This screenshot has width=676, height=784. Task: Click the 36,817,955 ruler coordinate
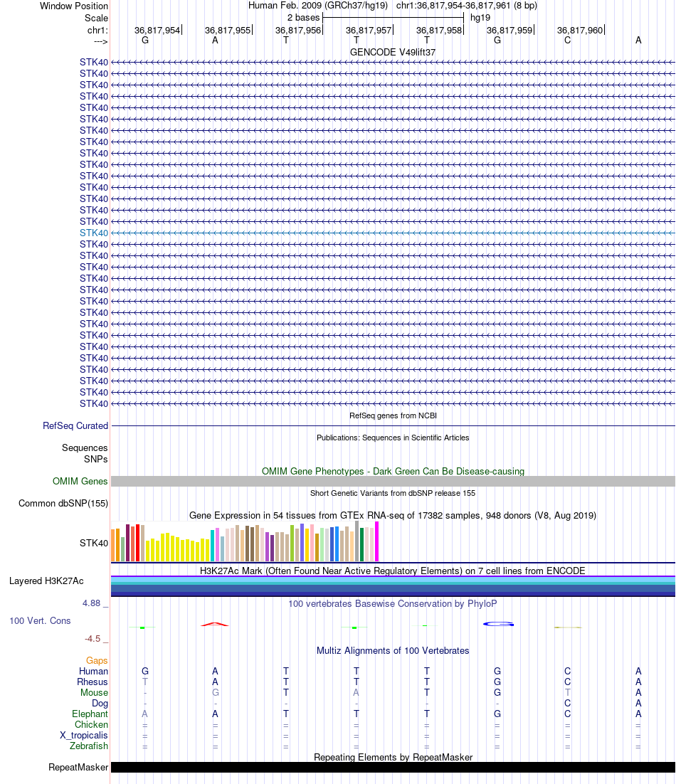click(228, 30)
